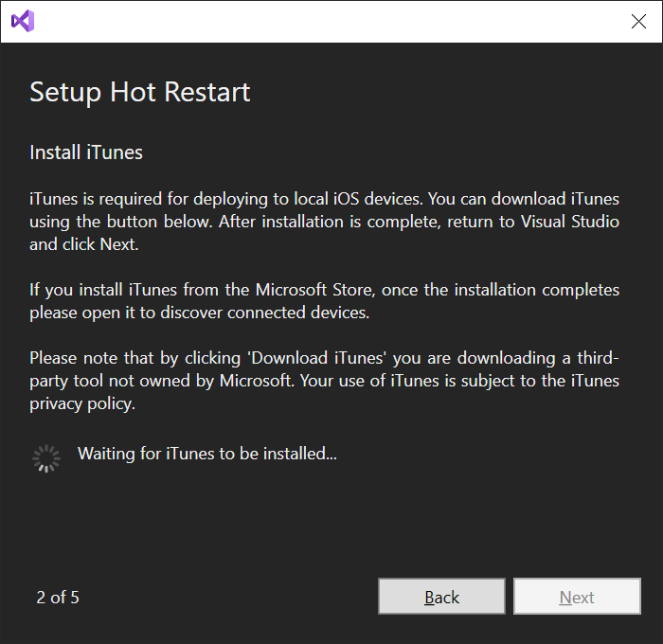Click paragraph starting 'Please note that by clicking'
Image resolution: width=663 pixels, height=644 pixels.
(324, 381)
